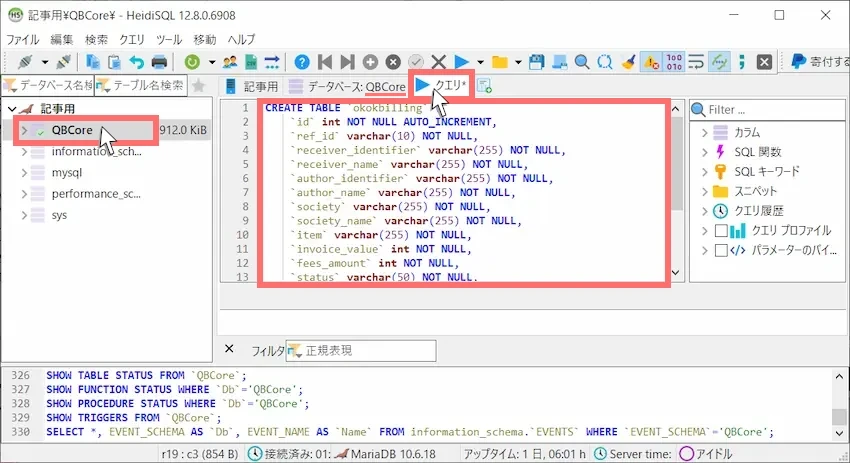Toggle wrap long lines button
Viewport: 850px width, 463px height.
[x=696, y=62]
